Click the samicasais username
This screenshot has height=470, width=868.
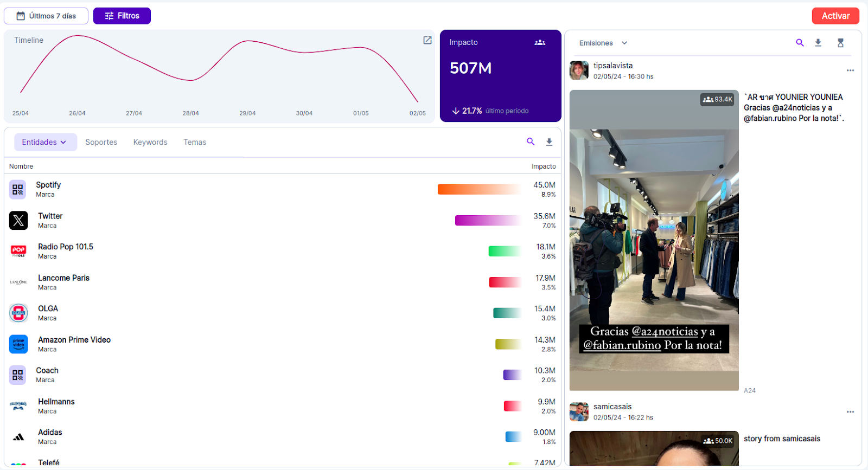[612, 407]
